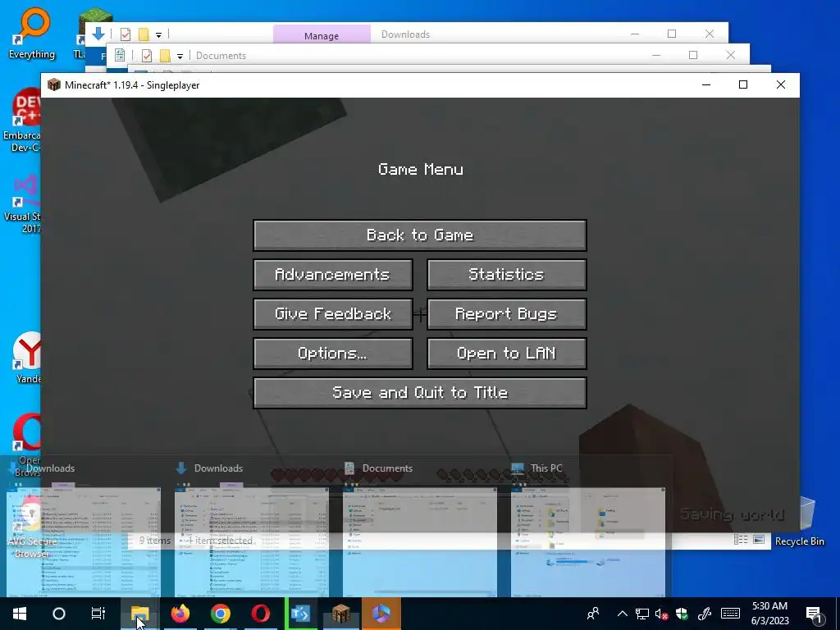Screen dimensions: 840x630
Task: Open Yandex desktop shortcut
Action: 27,358
